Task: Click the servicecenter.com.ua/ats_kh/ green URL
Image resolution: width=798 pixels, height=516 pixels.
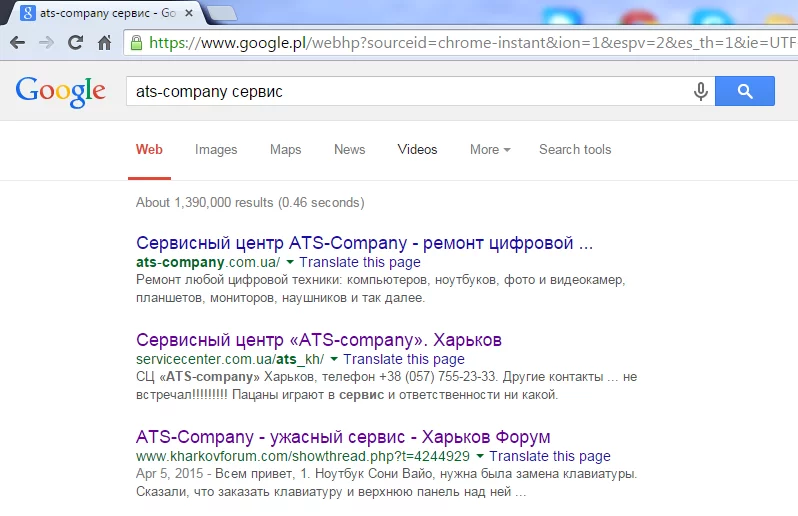Action: pos(230,359)
